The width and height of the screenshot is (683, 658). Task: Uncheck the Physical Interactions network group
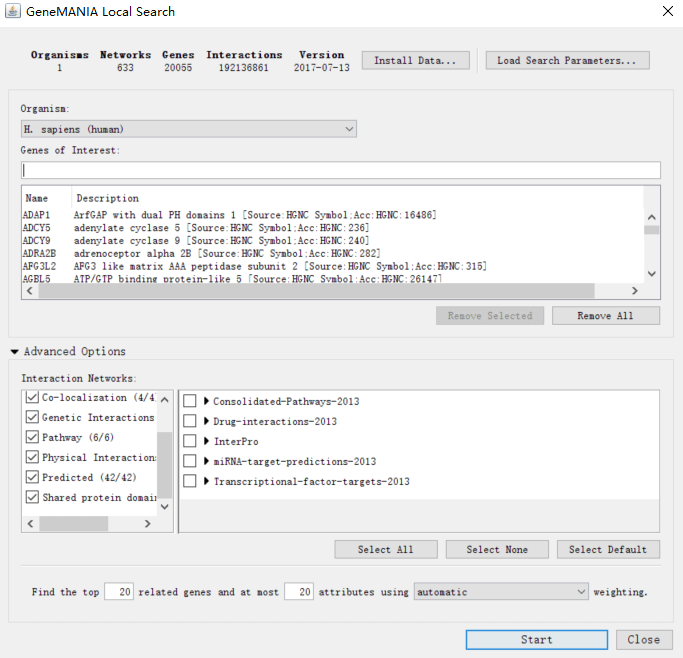coord(32,457)
